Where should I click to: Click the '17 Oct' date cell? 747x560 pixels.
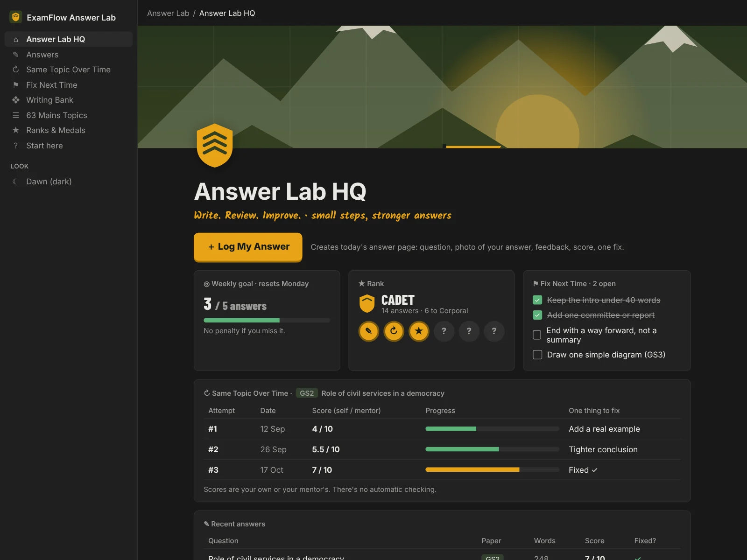click(x=272, y=470)
